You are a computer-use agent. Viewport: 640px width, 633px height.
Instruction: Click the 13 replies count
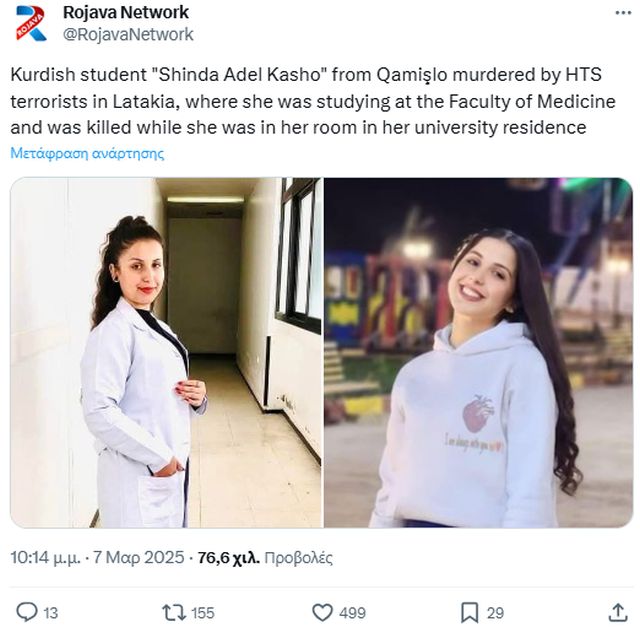(51, 613)
